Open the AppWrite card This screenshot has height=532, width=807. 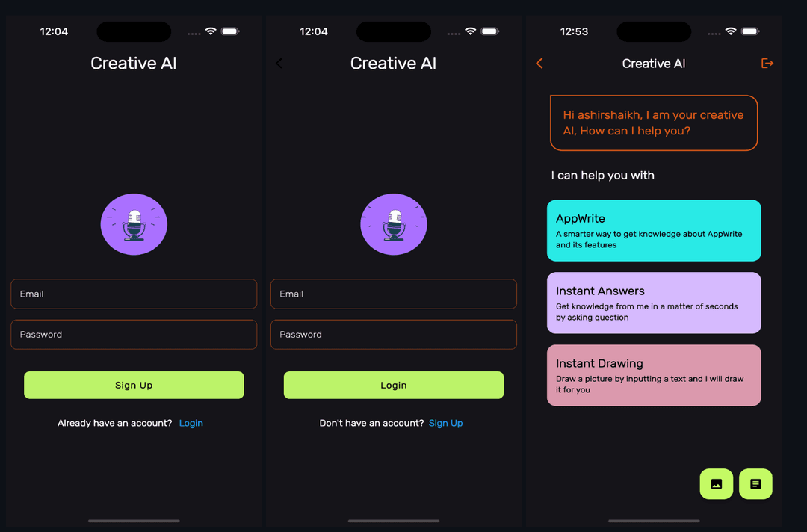[654, 230]
